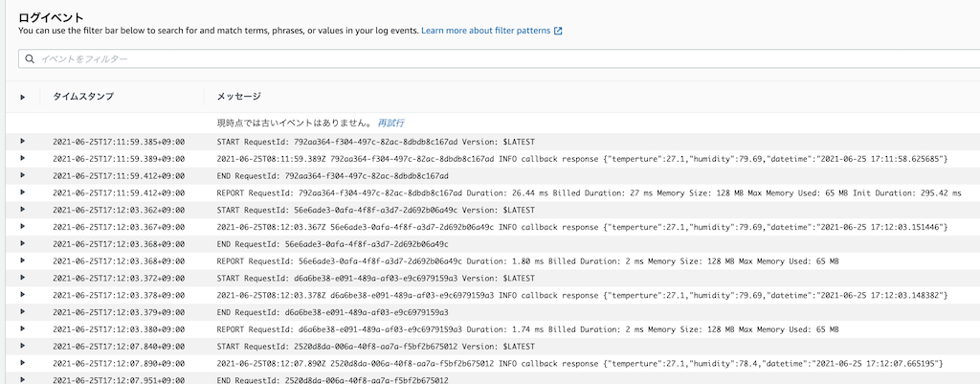Click the タイムスタンプ column header
This screenshot has height=384, width=980.
point(83,97)
